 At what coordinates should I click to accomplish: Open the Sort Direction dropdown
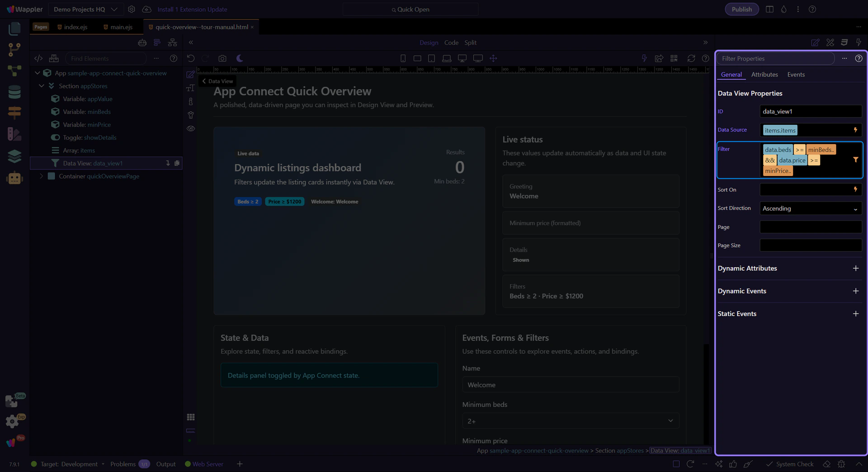(810, 208)
